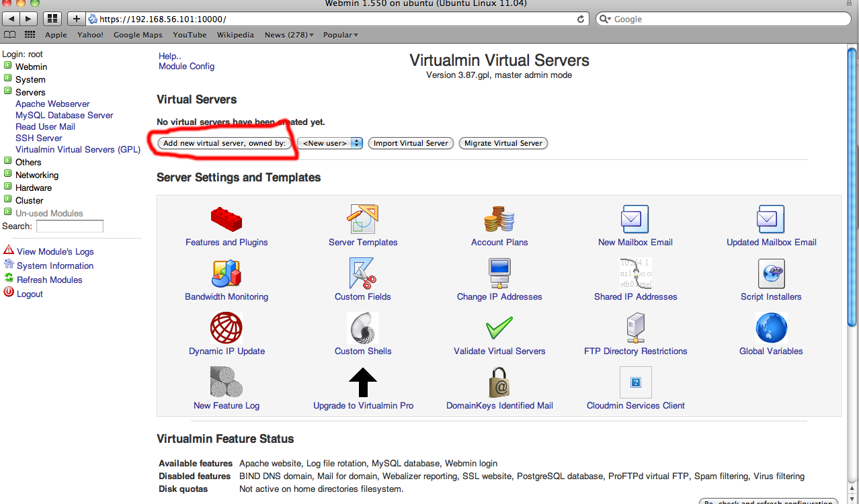Viewport: 859px width, 504px height.
Task: Click Migrate Virtual Server button
Action: (503, 143)
